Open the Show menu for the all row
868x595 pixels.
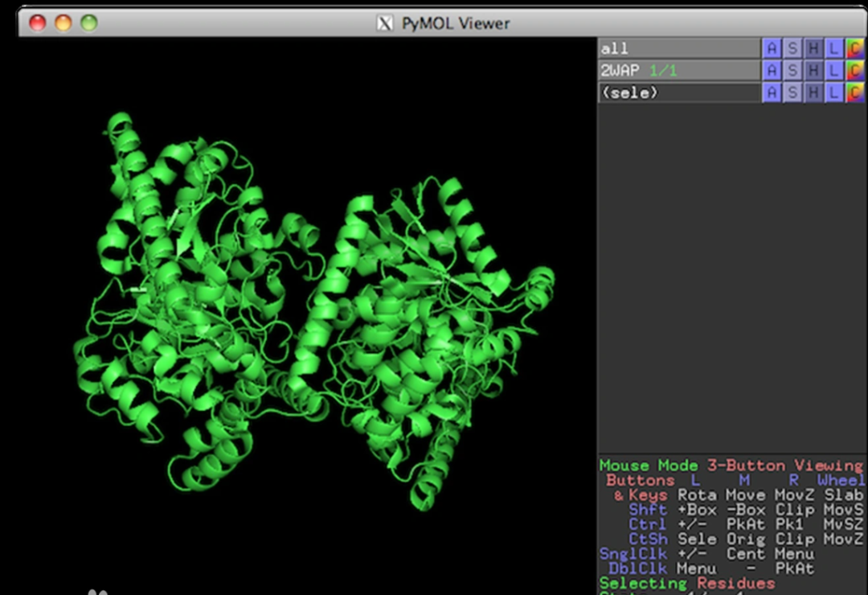click(x=792, y=48)
